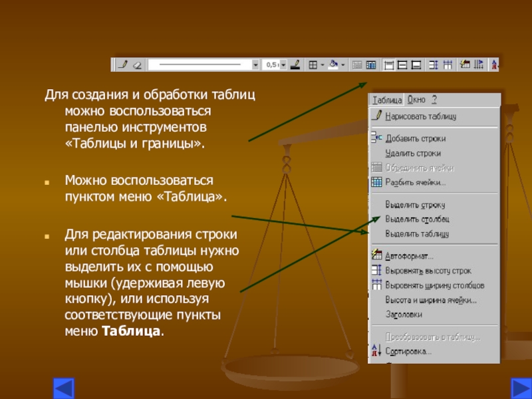Select Сортировка... menu entry

(434, 352)
